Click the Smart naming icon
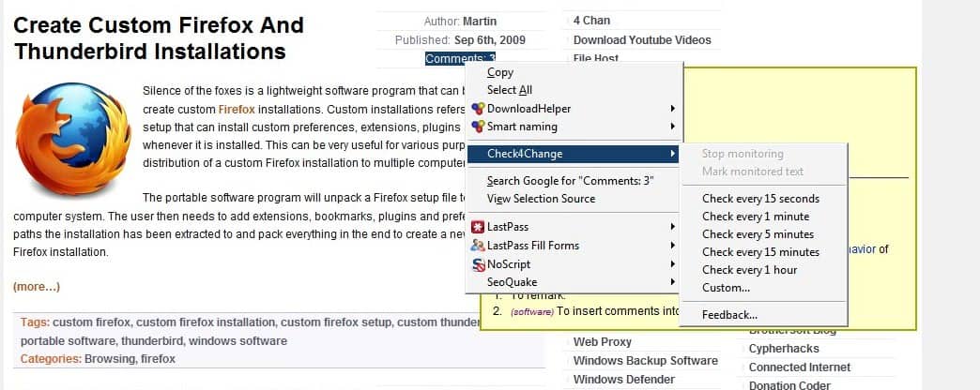Screen dimensions: 980x390 pos(479,127)
